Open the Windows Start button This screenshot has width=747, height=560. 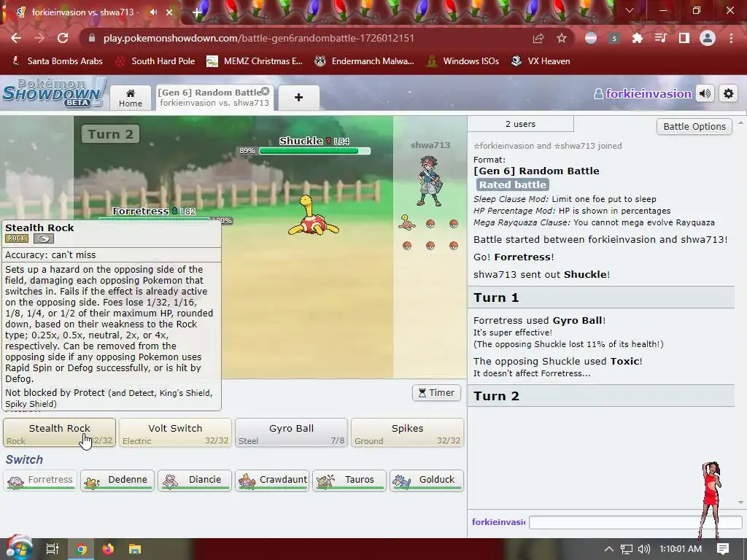(19, 548)
